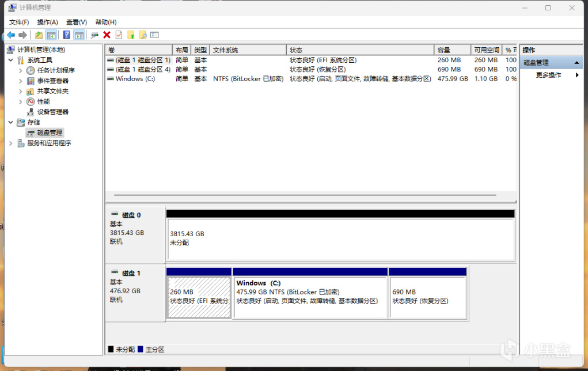Click the connect drive plug toolbar icon
Image resolution: width=588 pixels, height=371 pixels.
(x=94, y=35)
